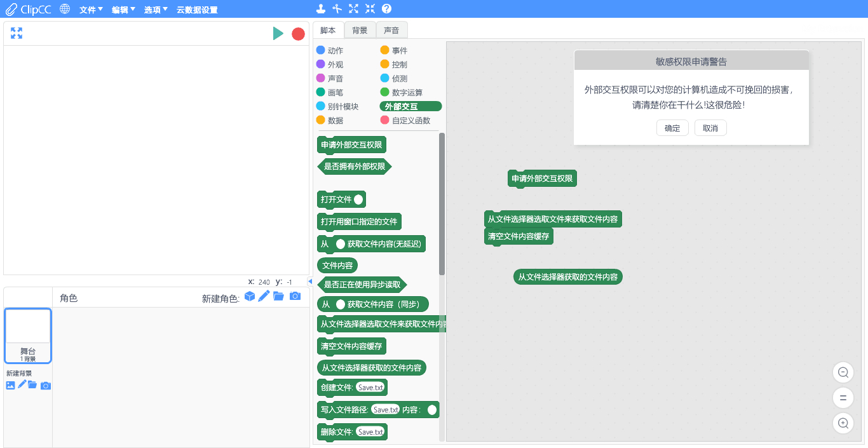The width and height of the screenshot is (868, 448).
Task: Select the 舞台 thumbnail
Action: pos(28,336)
